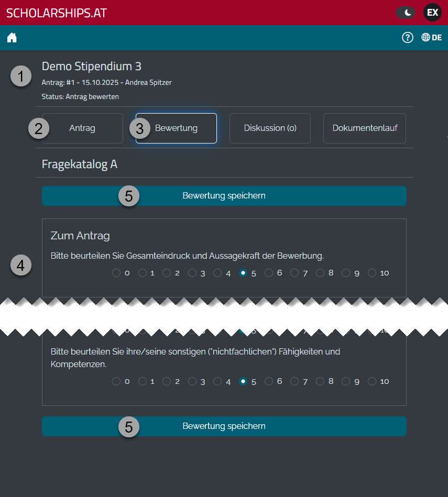This screenshot has width=448, height=497.
Task: Click the top Bewertung speichern button
Action: pyautogui.click(x=224, y=195)
